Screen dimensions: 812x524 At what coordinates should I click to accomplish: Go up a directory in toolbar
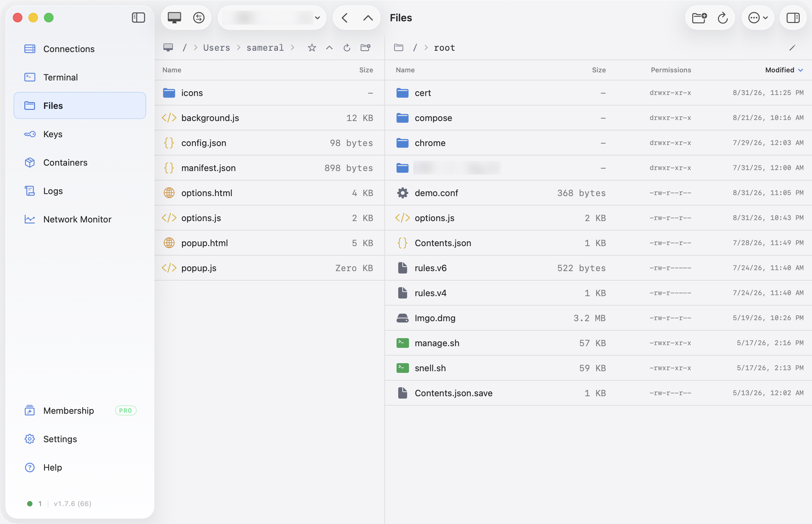point(368,18)
